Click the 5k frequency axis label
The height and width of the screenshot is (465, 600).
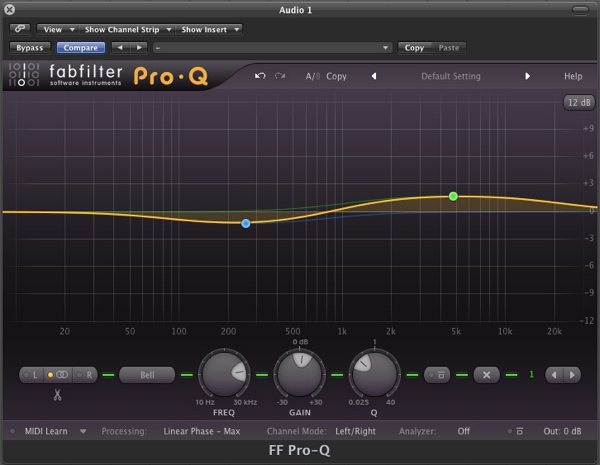pyautogui.click(x=456, y=331)
